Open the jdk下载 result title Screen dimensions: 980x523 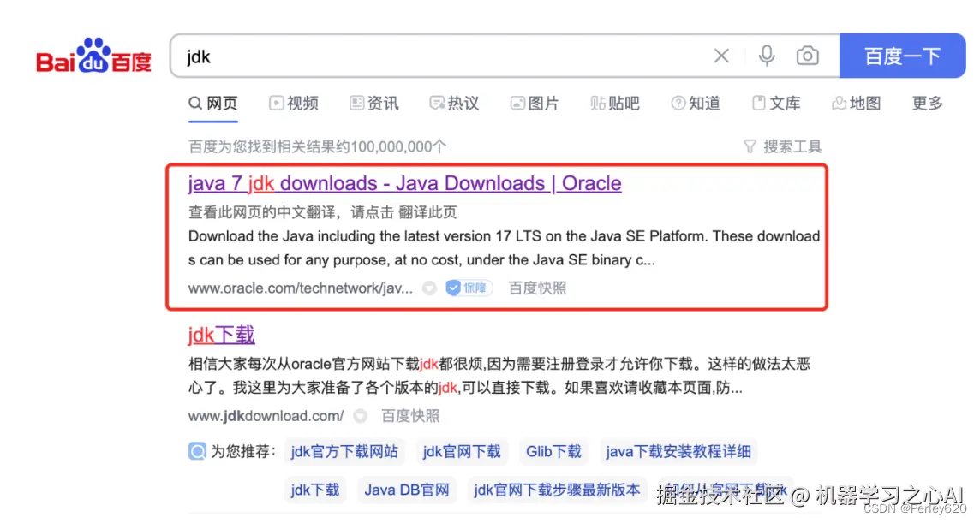[x=221, y=335]
